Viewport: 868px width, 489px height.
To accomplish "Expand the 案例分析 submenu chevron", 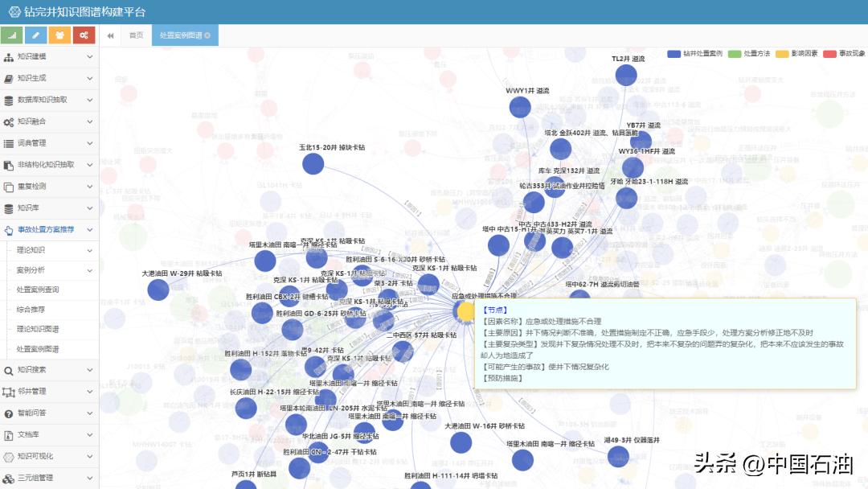I will [90, 270].
